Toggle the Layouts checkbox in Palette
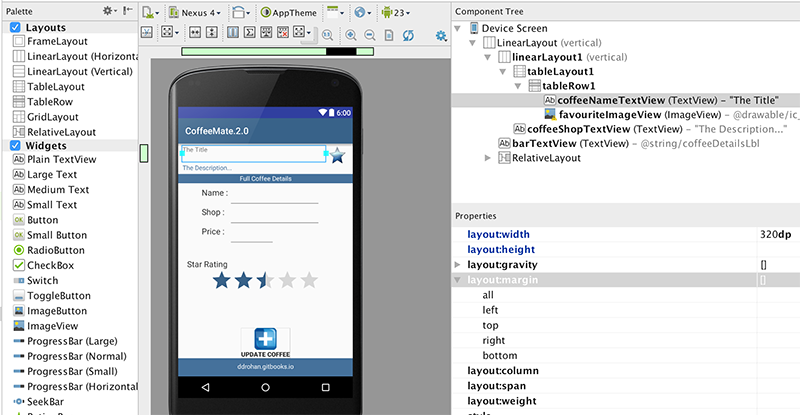This screenshot has width=800, height=415. (x=15, y=28)
